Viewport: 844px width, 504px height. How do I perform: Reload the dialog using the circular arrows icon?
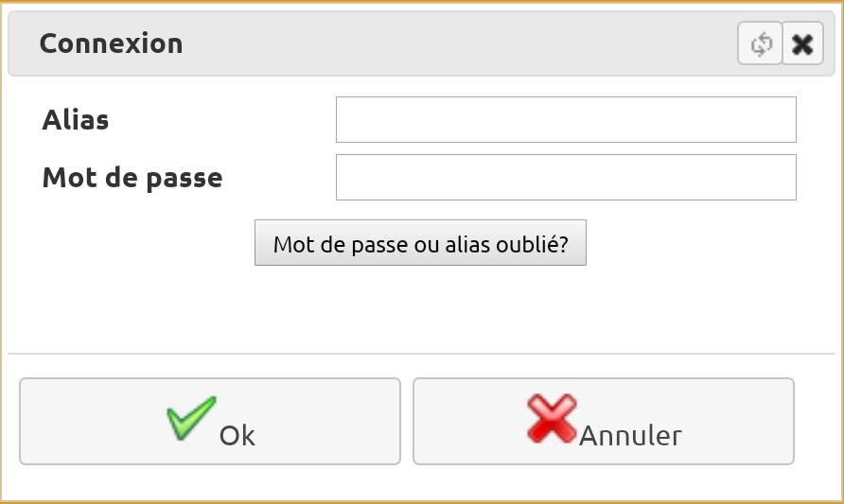click(760, 43)
